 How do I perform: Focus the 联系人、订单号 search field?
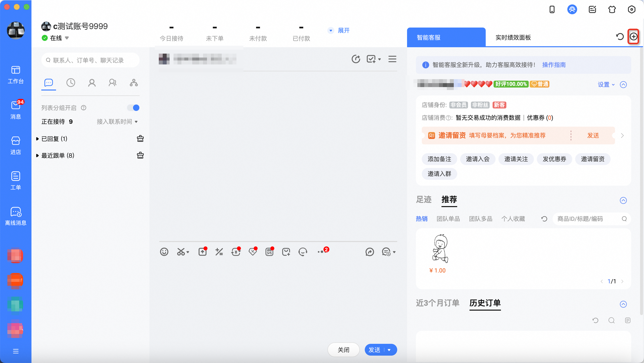click(90, 60)
